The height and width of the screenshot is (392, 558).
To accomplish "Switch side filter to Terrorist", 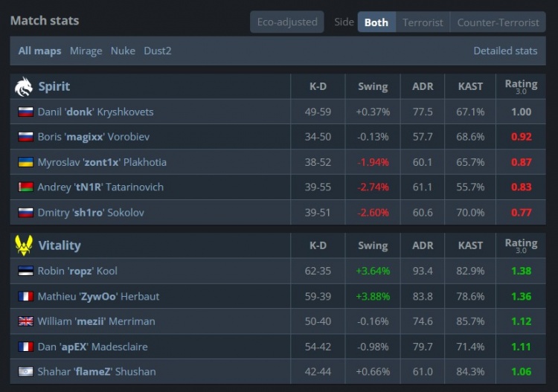I will coord(423,22).
